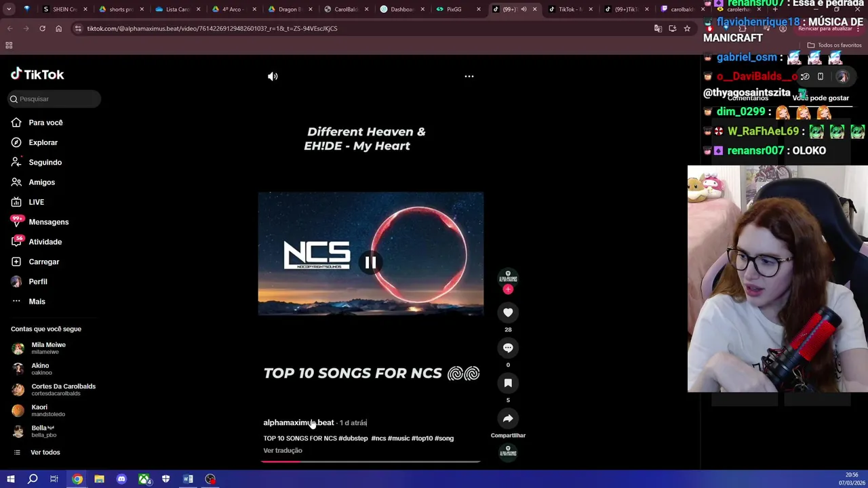Viewport: 868px width, 488px height.
Task: Mute audio on the active TikTok tab
Action: [x=524, y=9]
